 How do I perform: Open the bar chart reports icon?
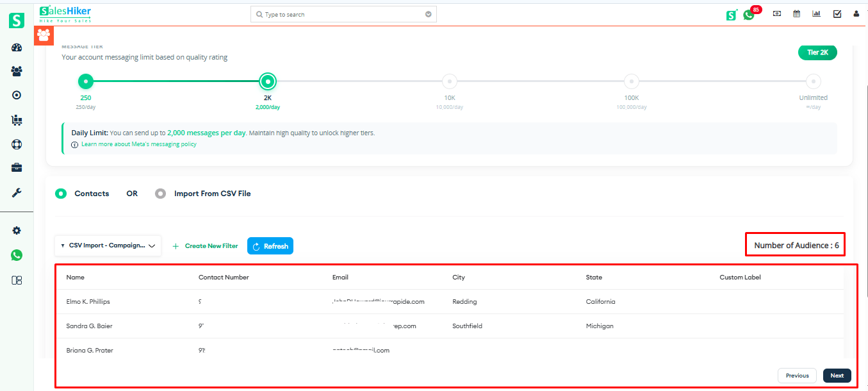click(x=816, y=14)
